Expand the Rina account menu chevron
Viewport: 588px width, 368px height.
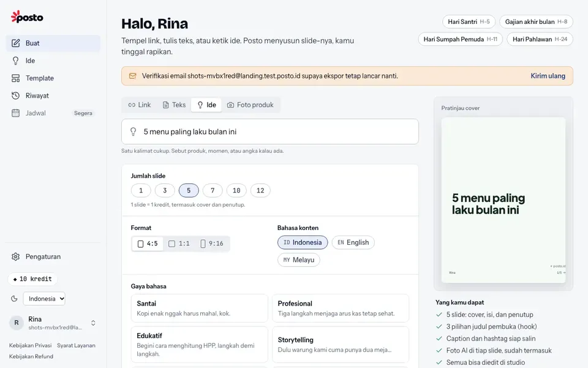93,323
